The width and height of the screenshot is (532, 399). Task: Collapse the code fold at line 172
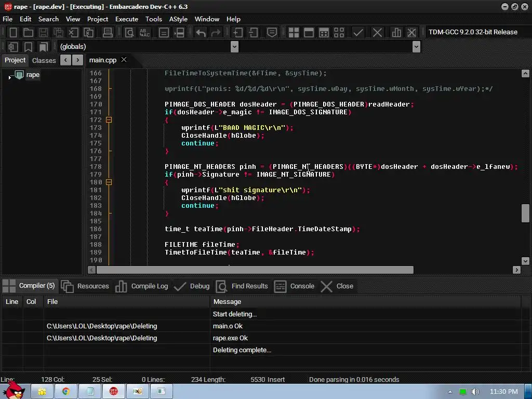click(109, 120)
